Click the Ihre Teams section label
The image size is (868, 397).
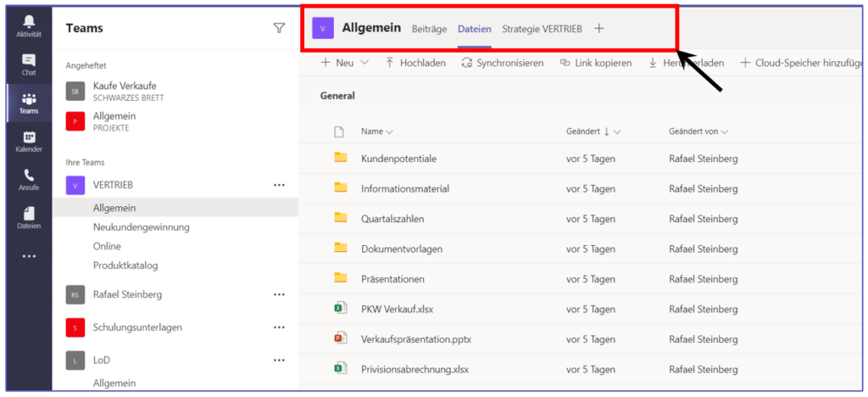(x=86, y=162)
